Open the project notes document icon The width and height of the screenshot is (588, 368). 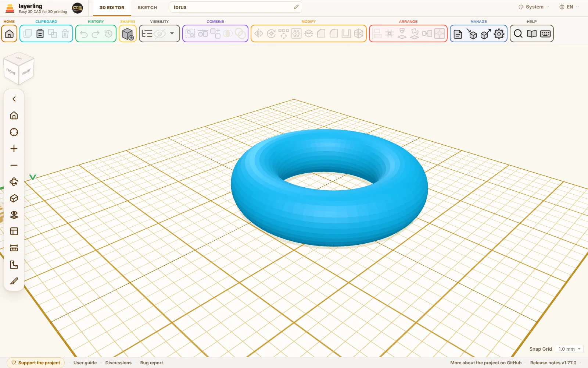(458, 34)
